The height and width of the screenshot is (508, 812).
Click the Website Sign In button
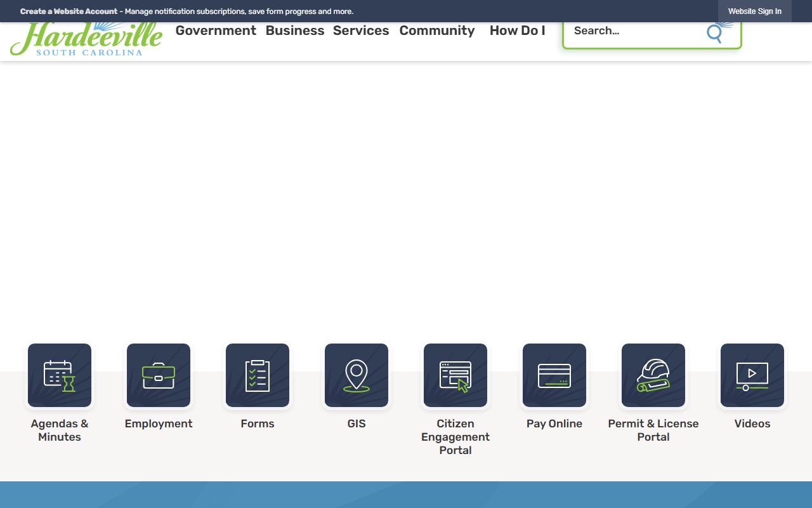pyautogui.click(x=755, y=11)
